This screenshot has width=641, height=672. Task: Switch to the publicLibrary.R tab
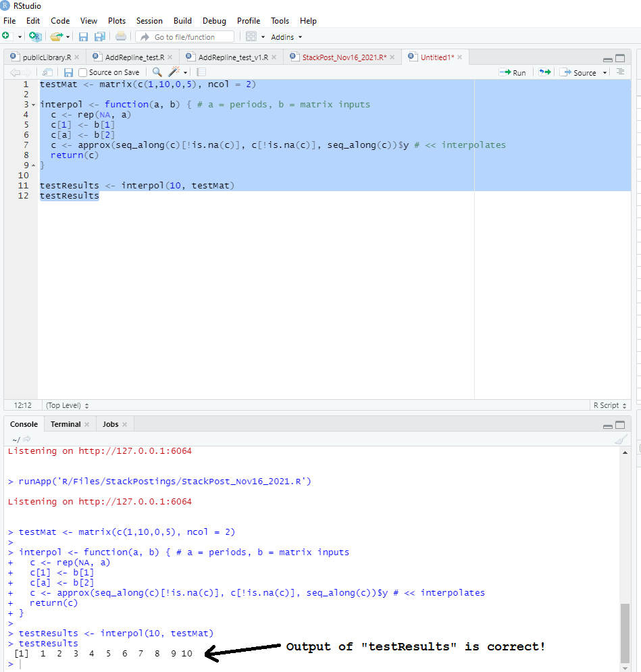tap(47, 57)
